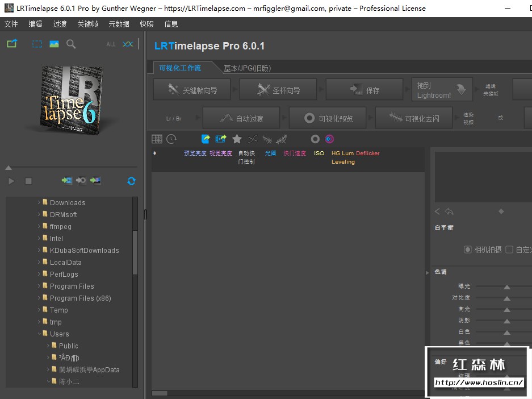
Task: Click the filmstrip export arrow icon
Action: pyautogui.click(x=221, y=139)
